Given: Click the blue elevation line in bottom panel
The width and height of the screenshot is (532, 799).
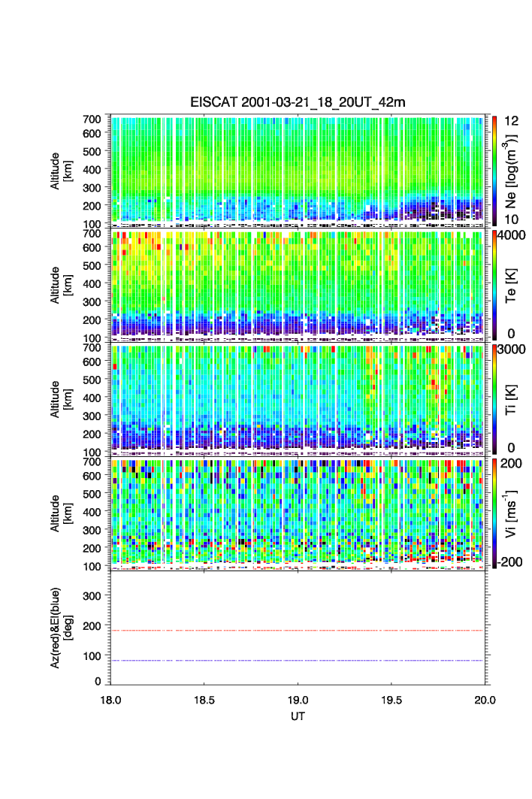Looking at the screenshot, I should click(x=299, y=661).
